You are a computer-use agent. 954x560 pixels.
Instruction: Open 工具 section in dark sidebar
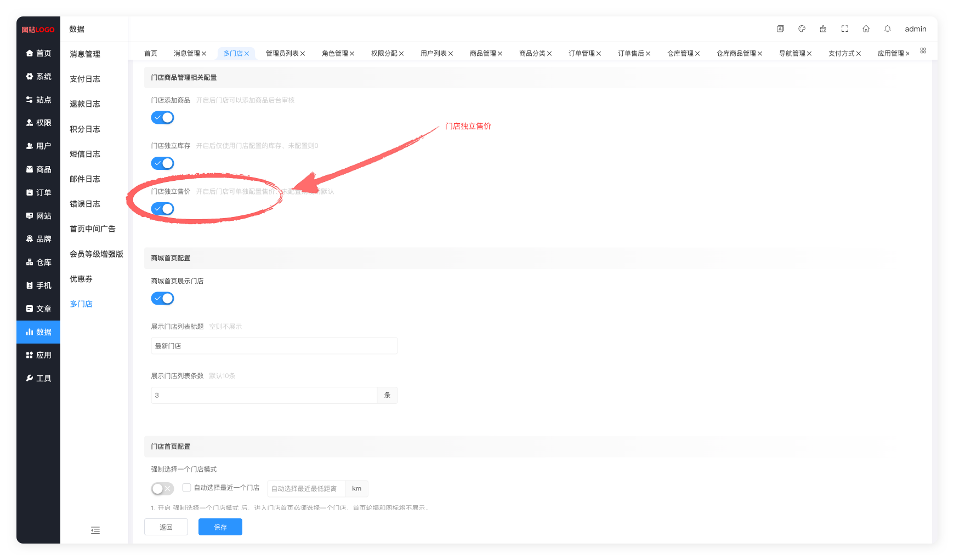(x=38, y=378)
